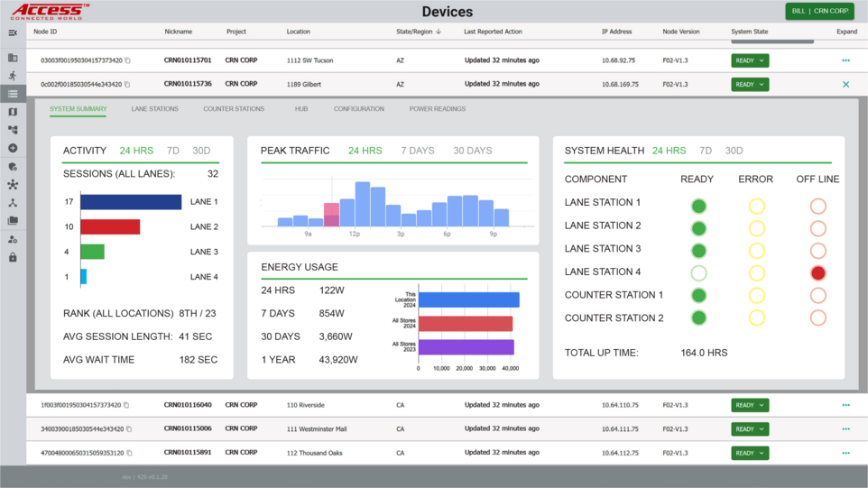Open the hub network icon in sidebar
868x488 pixels.
point(13,185)
